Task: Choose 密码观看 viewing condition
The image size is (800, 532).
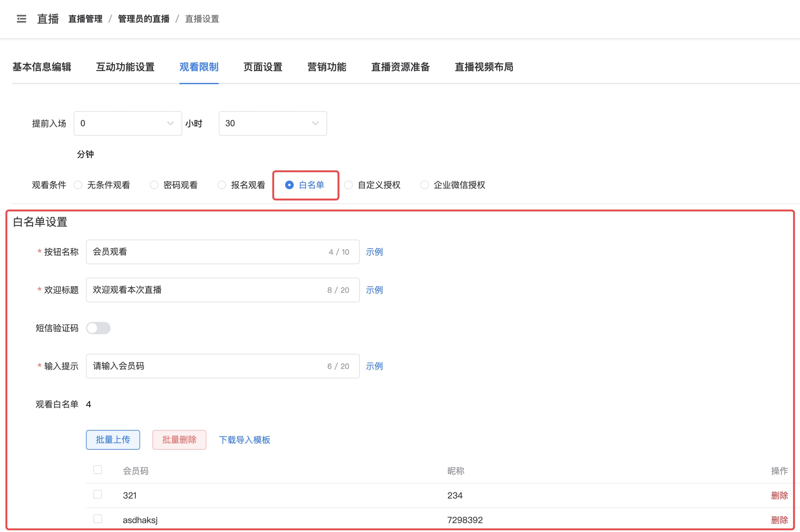Action: pos(155,185)
